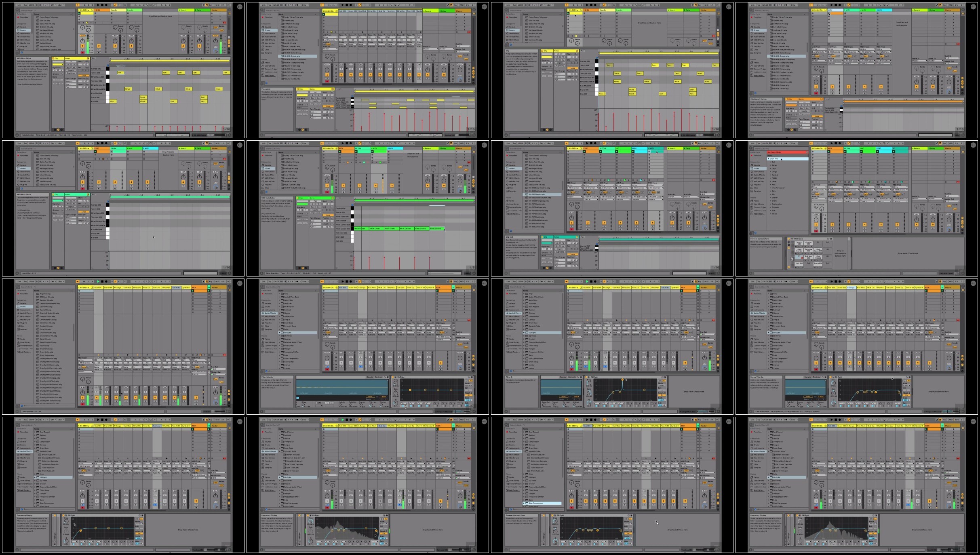Close Hot-Swap Mode using the red bar's X
Screen dimensions: 980x555
807,152
